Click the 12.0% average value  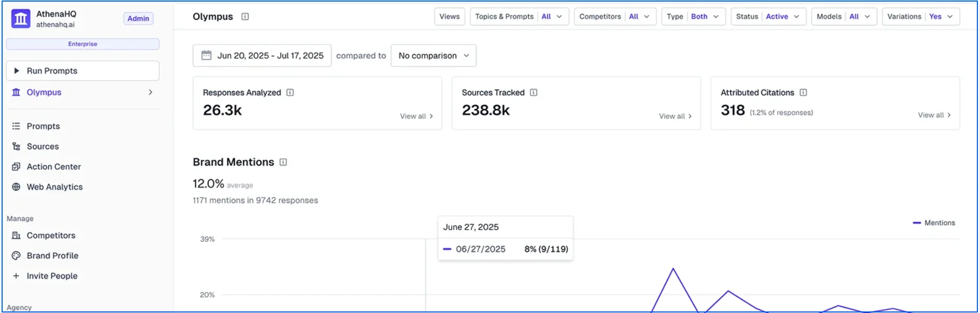[x=208, y=184]
